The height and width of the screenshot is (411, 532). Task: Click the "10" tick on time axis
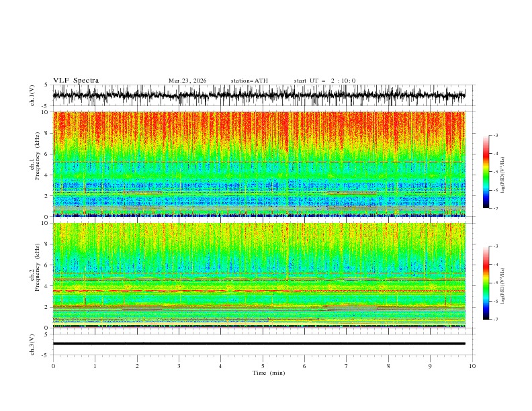472,366
